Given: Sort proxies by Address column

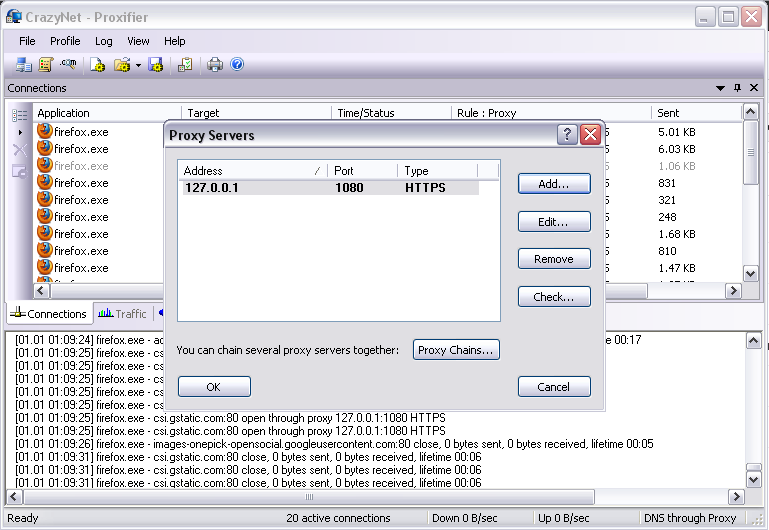Looking at the screenshot, I should tap(252, 171).
